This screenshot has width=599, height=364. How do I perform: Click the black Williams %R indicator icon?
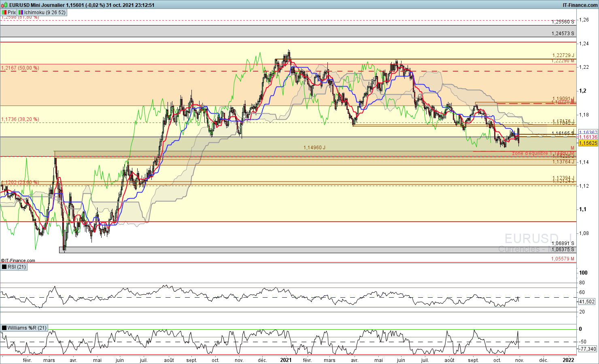tap(4, 328)
